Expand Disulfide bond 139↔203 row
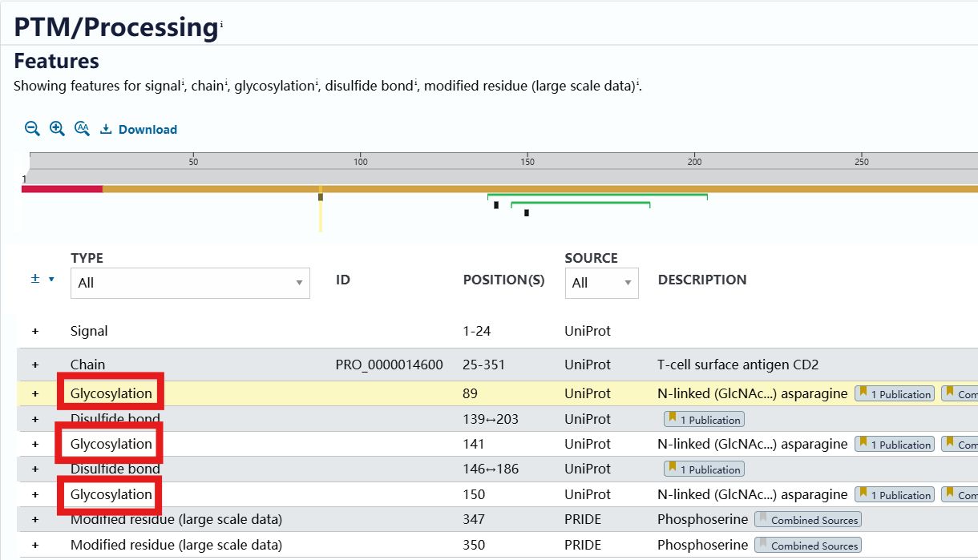The width and height of the screenshot is (978, 560). pos(35,420)
